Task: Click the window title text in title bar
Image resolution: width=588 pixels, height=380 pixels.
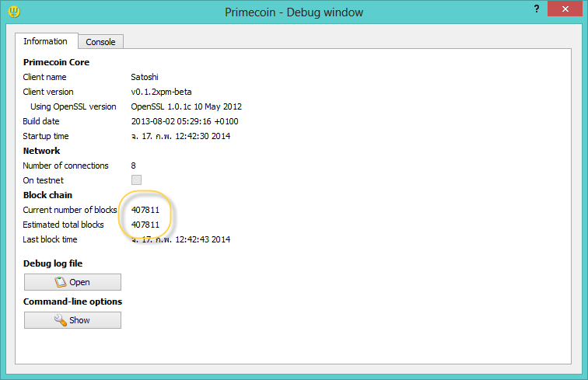Action: [x=293, y=12]
